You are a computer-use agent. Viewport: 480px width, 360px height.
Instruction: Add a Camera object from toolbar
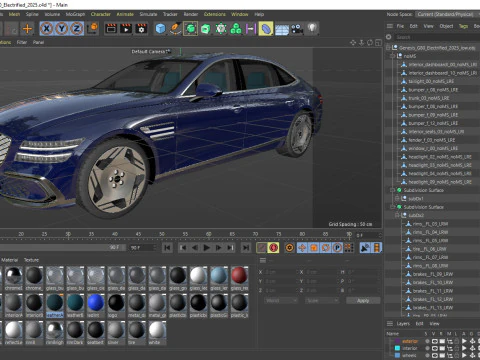(x=297, y=29)
